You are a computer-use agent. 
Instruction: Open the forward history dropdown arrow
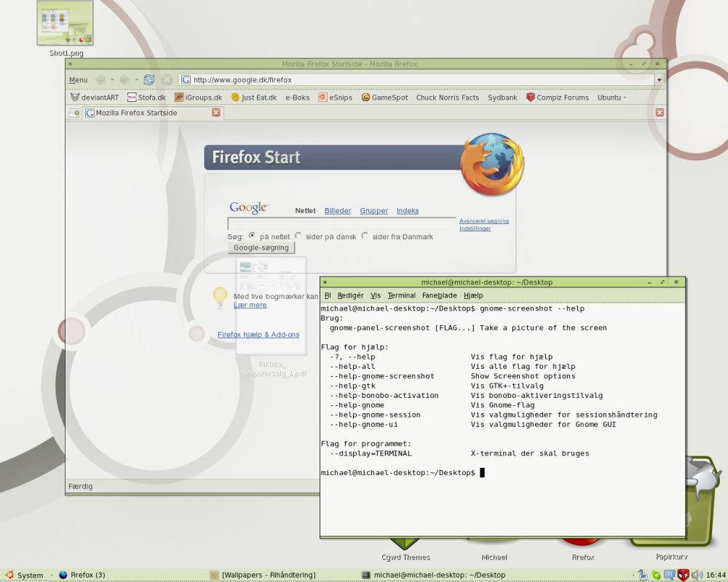pyautogui.click(x=136, y=80)
